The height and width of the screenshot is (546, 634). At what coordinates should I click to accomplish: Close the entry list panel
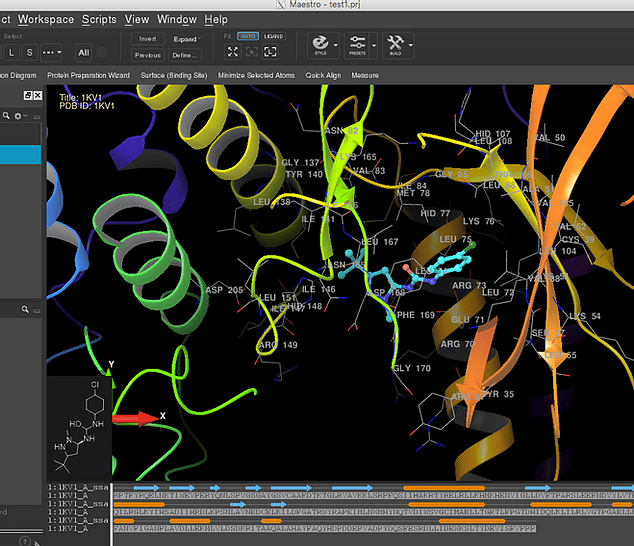click(x=37, y=96)
